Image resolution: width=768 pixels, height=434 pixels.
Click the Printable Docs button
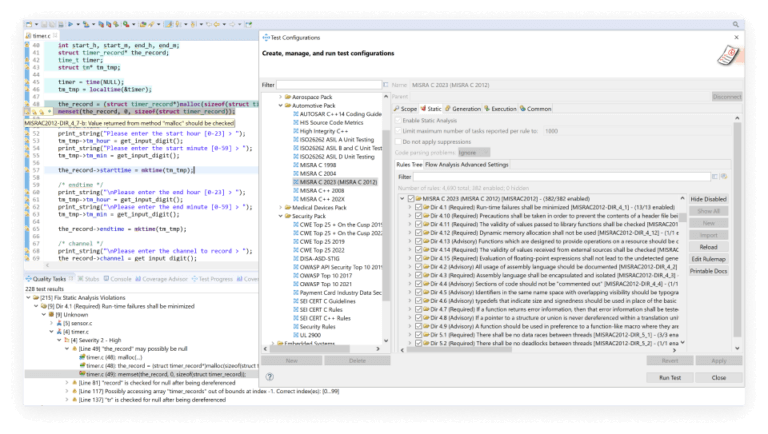click(708, 271)
